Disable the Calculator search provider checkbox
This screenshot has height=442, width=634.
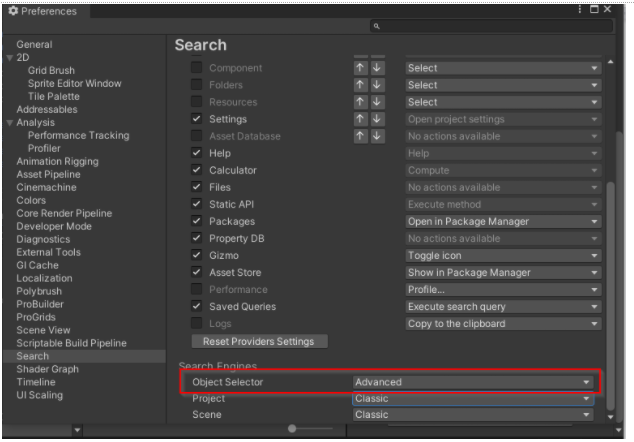click(x=196, y=170)
